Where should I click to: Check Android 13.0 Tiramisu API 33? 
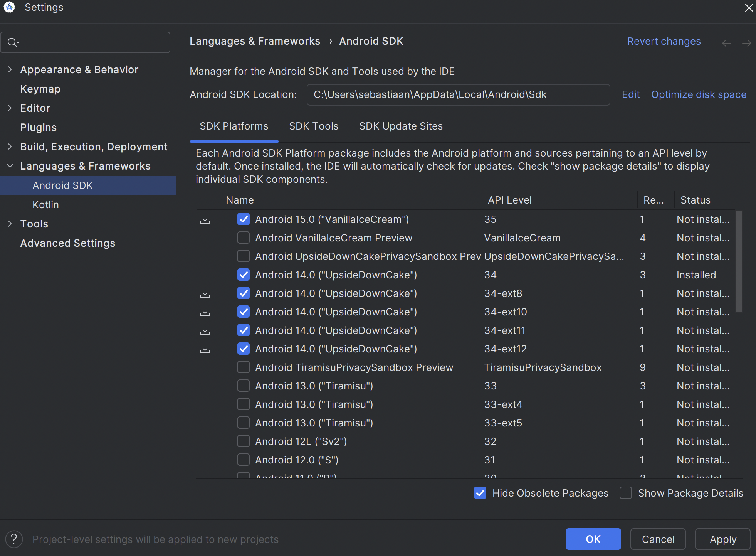(x=244, y=386)
